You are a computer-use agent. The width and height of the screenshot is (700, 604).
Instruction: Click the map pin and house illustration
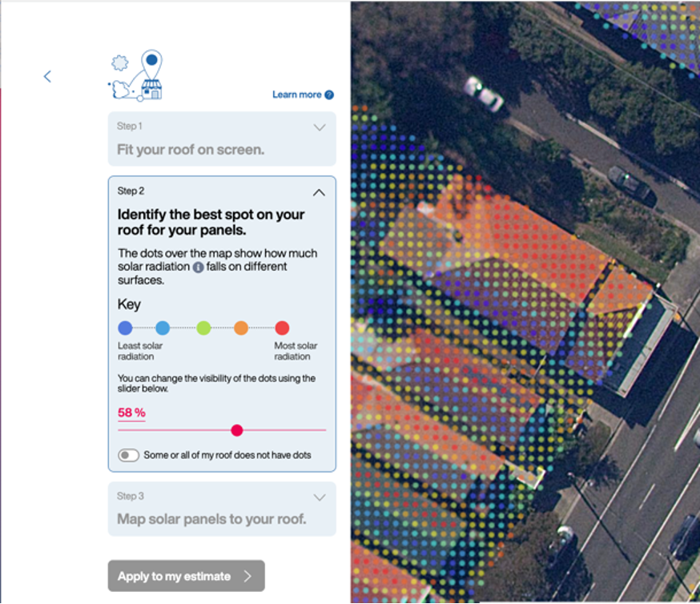[x=135, y=75]
